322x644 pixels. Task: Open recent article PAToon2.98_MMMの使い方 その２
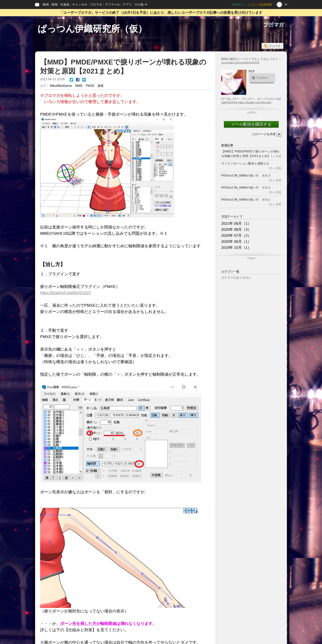(246, 188)
